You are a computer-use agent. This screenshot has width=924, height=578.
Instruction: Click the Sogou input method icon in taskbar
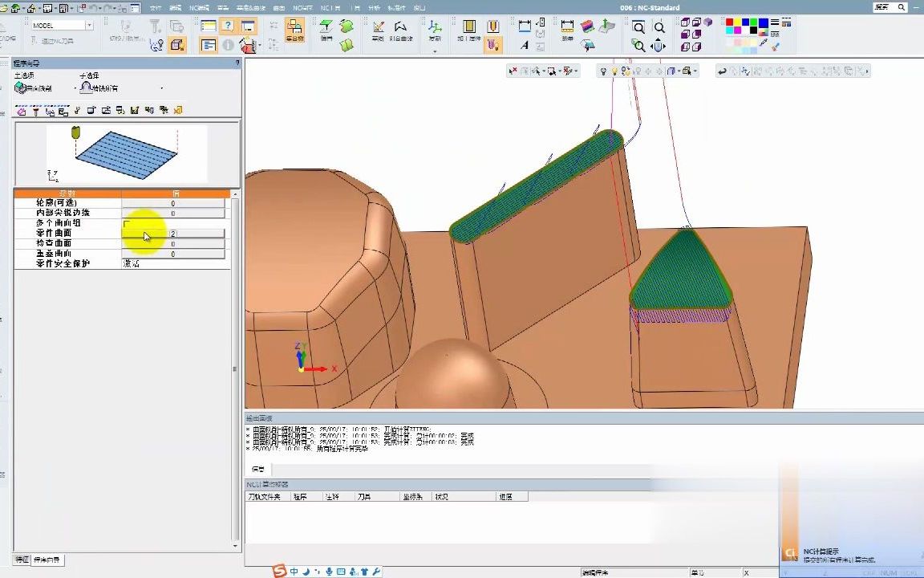[279, 572]
